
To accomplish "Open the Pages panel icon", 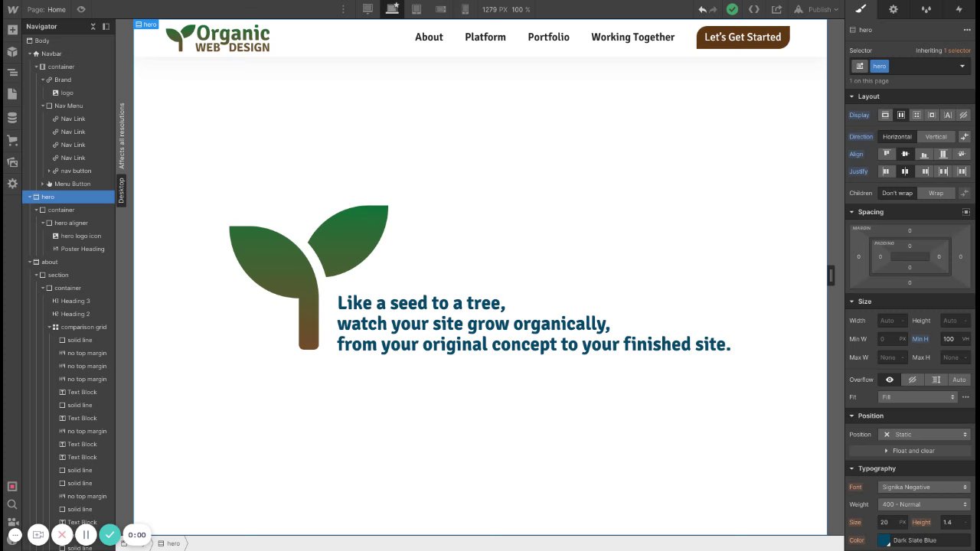I will pyautogui.click(x=12, y=94).
